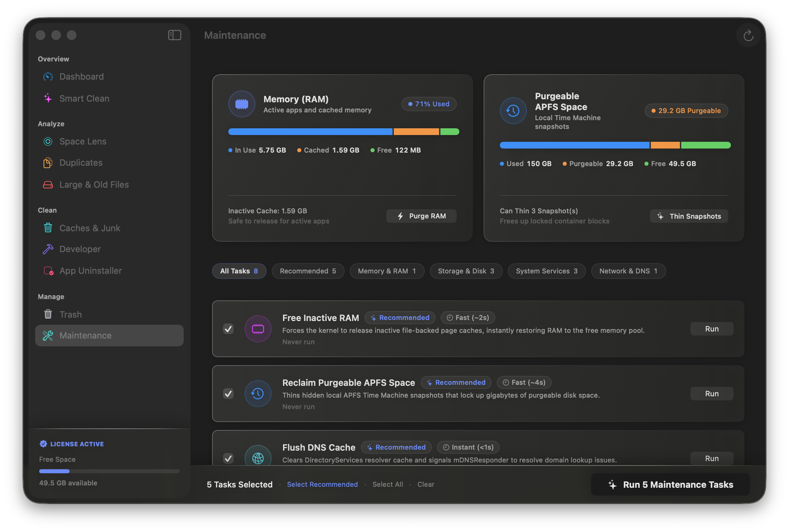Open the Duplicates icon
This screenshot has height=532, width=789.
coord(48,163)
